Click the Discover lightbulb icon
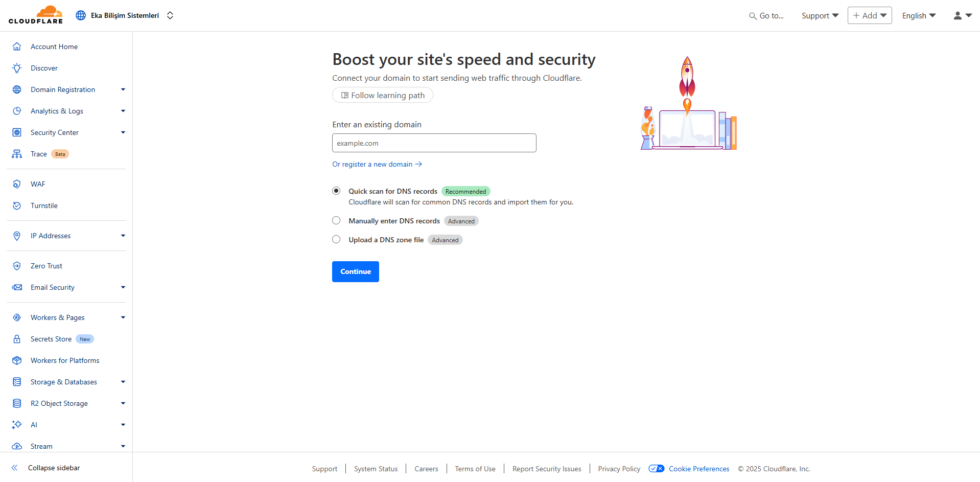980x482 pixels. 17,68
